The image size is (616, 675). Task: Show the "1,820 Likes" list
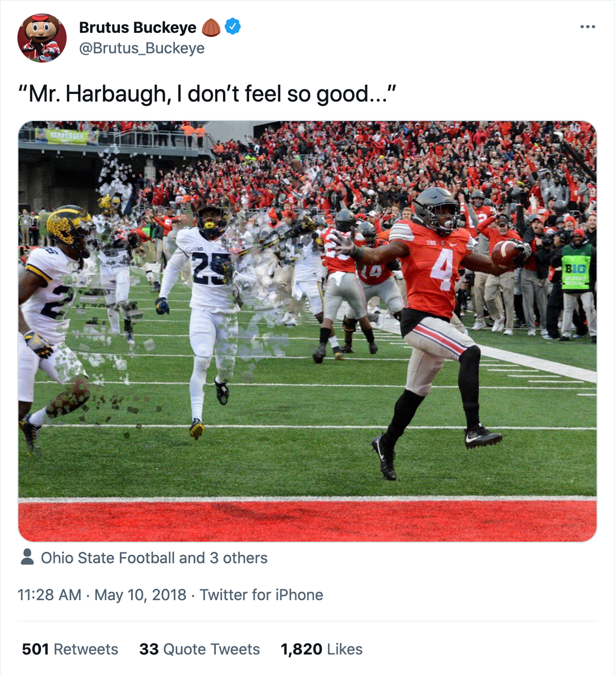(321, 649)
